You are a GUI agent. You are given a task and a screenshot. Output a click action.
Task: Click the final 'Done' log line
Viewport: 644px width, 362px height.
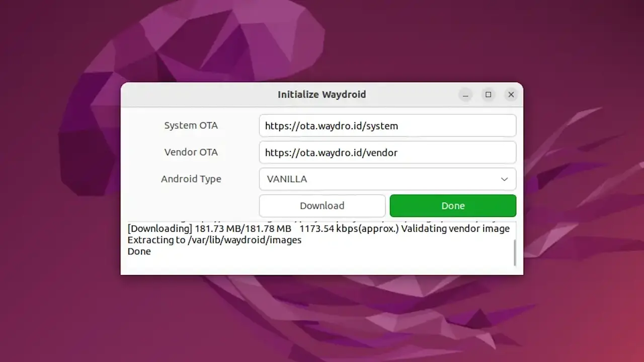pos(139,251)
